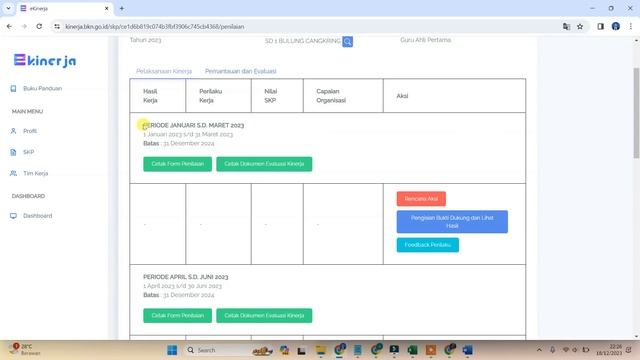Image resolution: width=640 pixels, height=360 pixels.
Task: Click Pengisian Bukti Dukung dan Lihat Hasil
Action: pos(452,222)
